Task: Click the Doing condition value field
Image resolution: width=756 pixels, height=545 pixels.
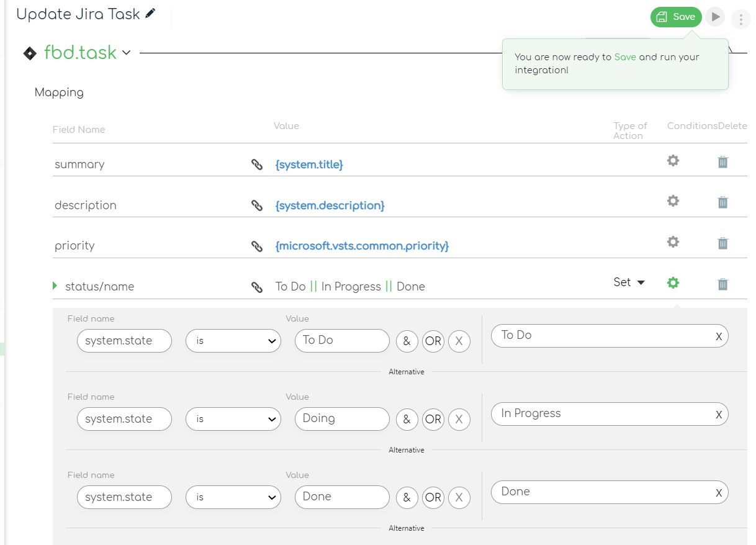Action: (x=342, y=419)
